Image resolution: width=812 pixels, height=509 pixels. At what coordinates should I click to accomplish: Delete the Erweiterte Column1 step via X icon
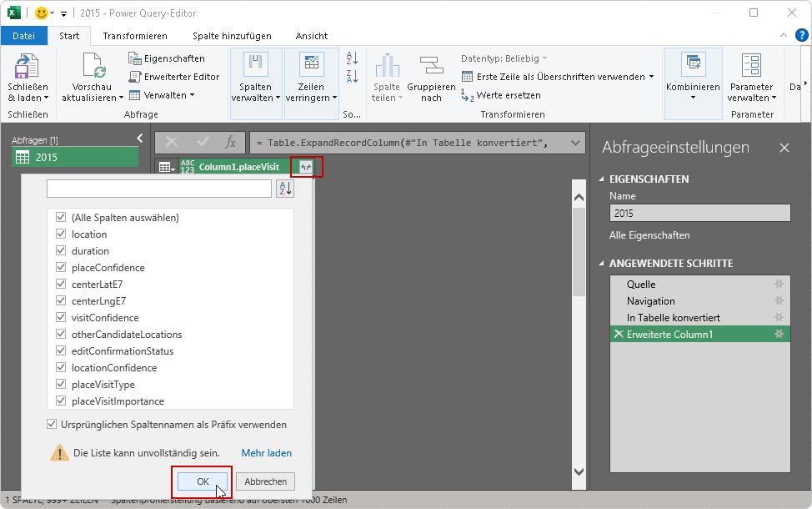(x=618, y=335)
